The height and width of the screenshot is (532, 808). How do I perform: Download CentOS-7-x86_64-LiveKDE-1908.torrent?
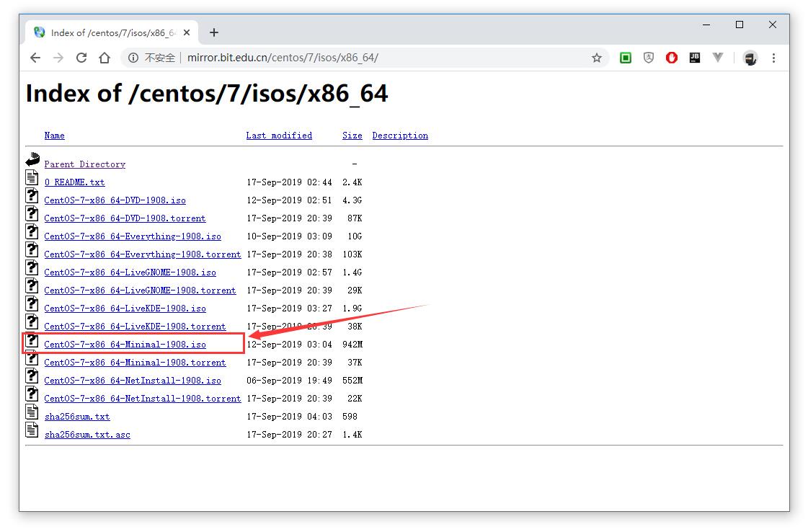click(x=135, y=327)
